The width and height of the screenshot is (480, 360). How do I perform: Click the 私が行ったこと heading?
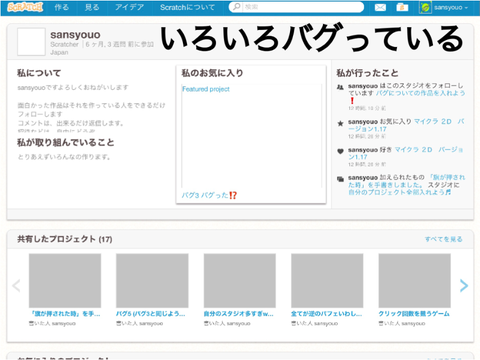[367, 73]
